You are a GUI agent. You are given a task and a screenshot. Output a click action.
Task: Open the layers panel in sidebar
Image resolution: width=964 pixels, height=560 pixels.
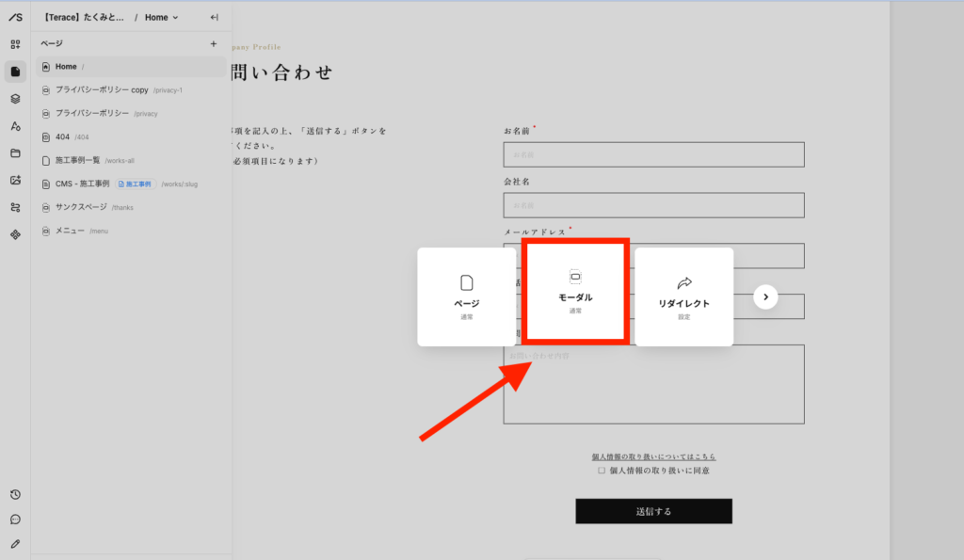pyautogui.click(x=15, y=99)
